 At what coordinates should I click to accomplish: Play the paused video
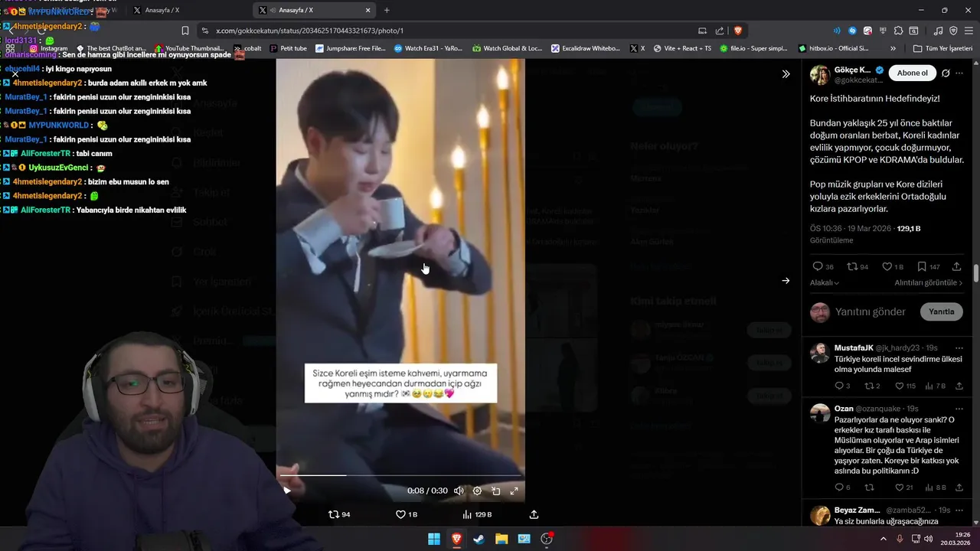pos(287,491)
